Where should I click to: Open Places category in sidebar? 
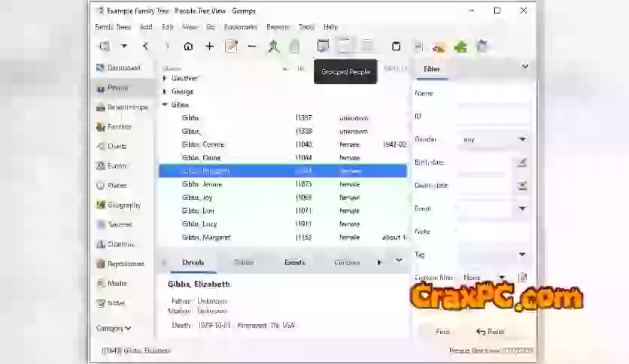coord(123,185)
